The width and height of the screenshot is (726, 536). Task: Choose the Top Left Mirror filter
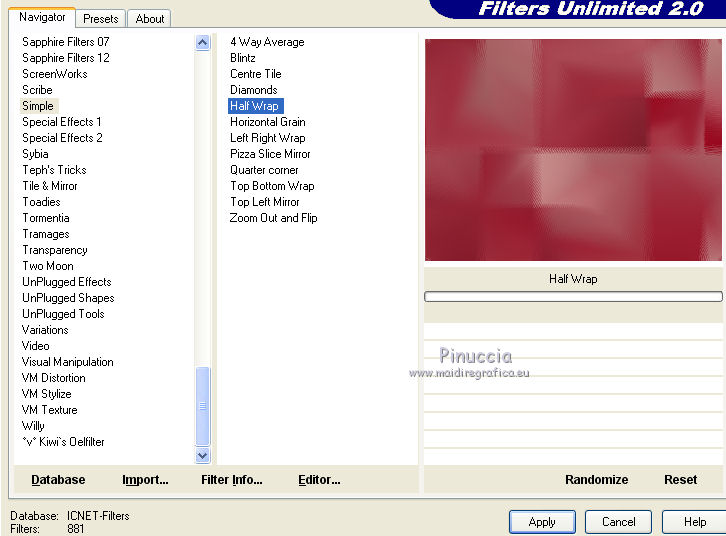coord(264,202)
